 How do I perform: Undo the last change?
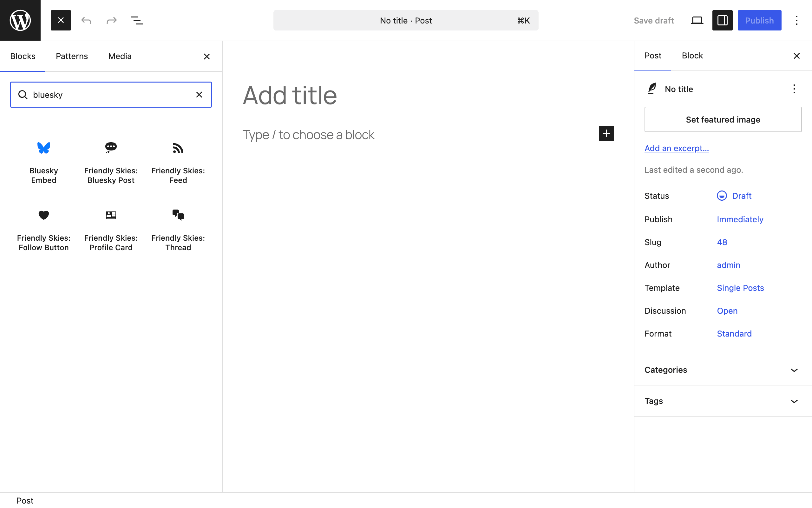coord(86,20)
